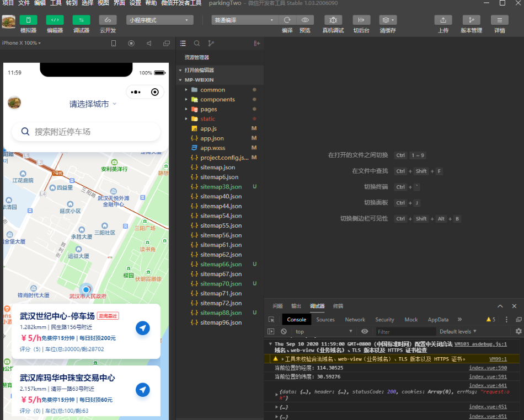
Task: Open the console settings gear icon
Action: (518, 331)
